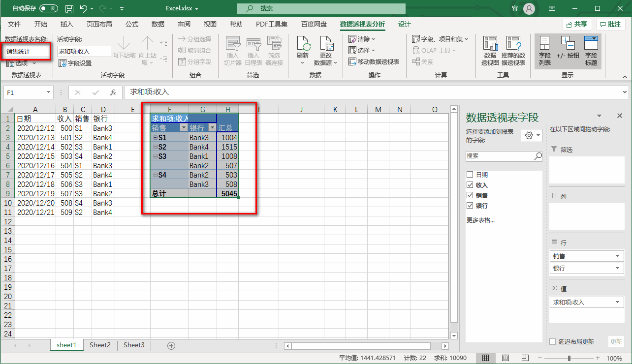Switch to the 插入 tab
Viewport: 632px width, 364px height.
tap(66, 25)
